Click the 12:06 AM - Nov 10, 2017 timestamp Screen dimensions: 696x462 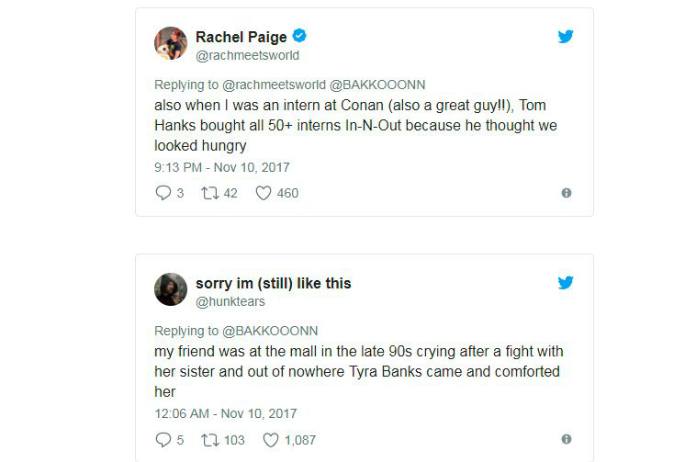pos(225,413)
